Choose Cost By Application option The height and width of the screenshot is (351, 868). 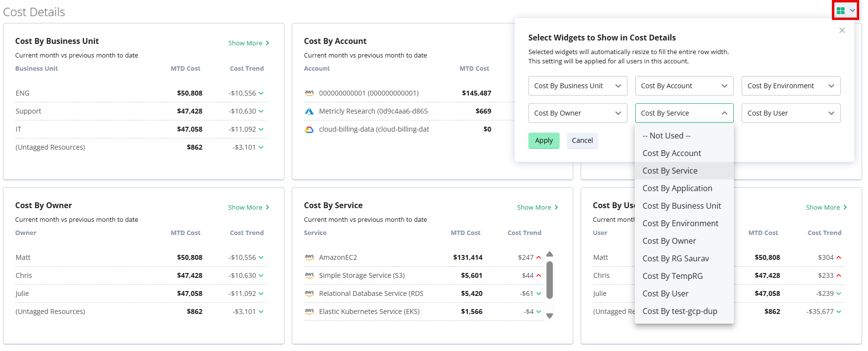pos(677,188)
